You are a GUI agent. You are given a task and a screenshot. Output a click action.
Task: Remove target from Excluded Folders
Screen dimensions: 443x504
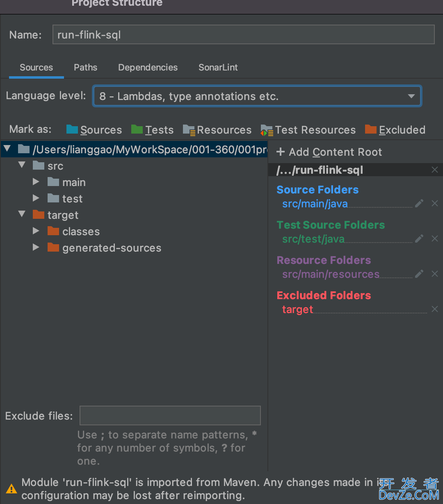click(435, 309)
